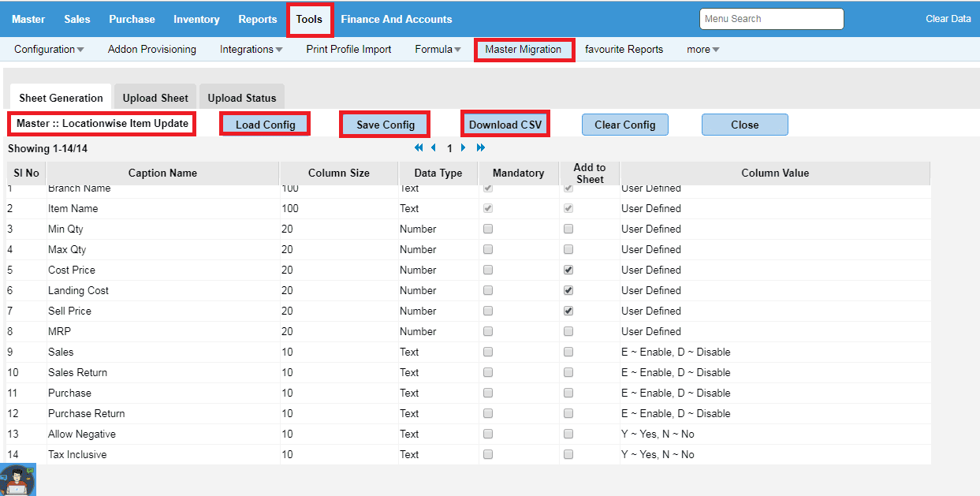Click Y ~ Yes, N ~ No for Tax Inclusive

(658, 454)
